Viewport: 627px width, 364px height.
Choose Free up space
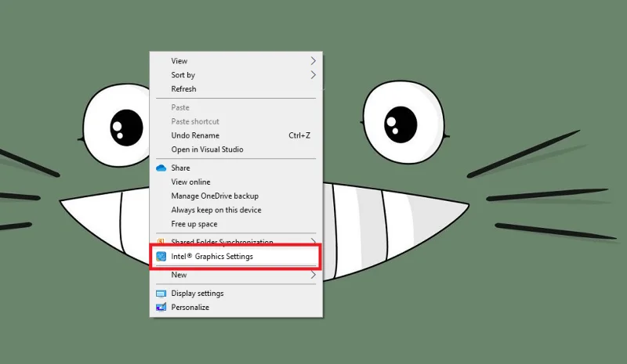pyautogui.click(x=236, y=224)
